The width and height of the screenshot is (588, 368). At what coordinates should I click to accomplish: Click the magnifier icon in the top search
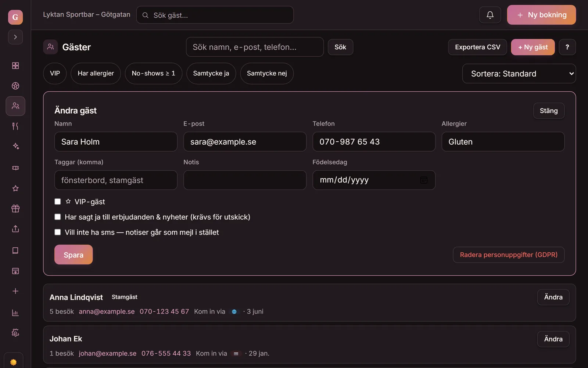[x=146, y=15]
